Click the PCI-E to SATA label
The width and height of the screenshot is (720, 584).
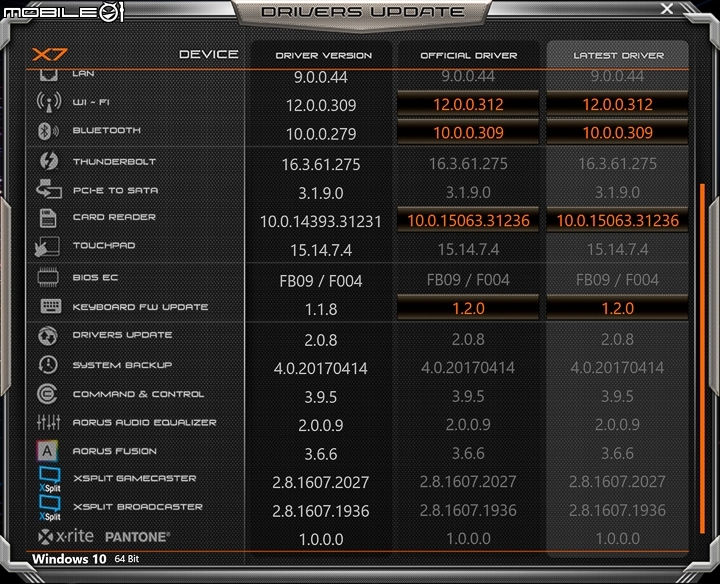click(x=115, y=190)
